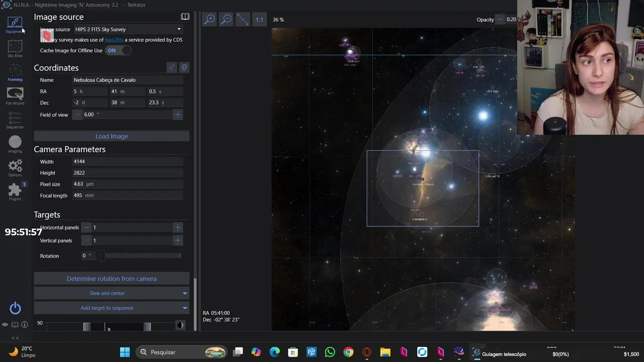Open WhatsApp from the taskbar
Viewport: 644px width, 362px height.
tap(330, 352)
